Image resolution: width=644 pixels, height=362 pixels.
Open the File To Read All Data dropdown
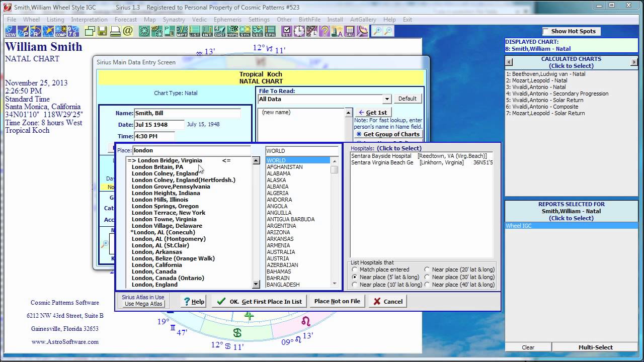tap(386, 99)
